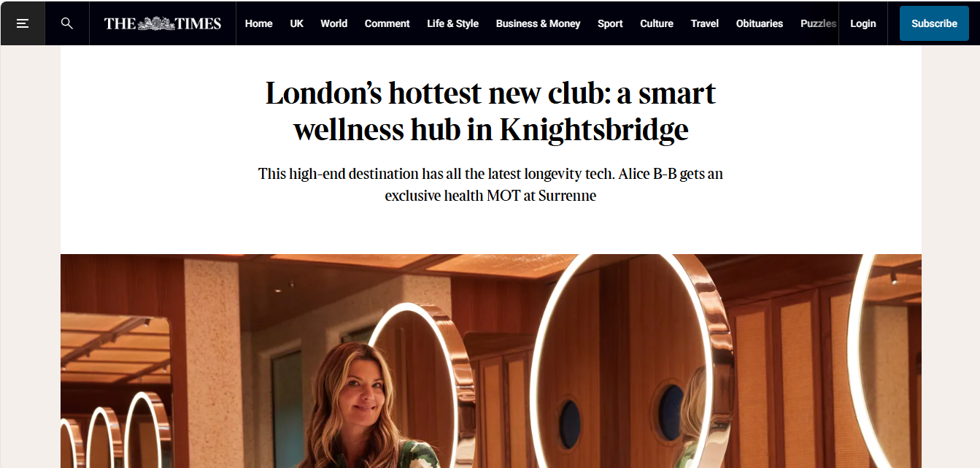Viewport: 980px width, 468px height.
Task: Navigate to the Comment section
Action: coord(387,23)
